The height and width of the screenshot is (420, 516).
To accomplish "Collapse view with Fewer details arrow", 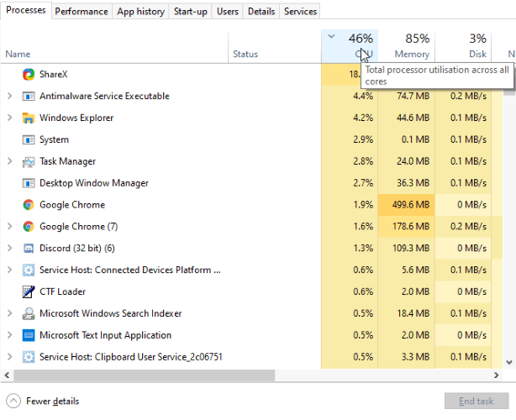I will (x=13, y=401).
